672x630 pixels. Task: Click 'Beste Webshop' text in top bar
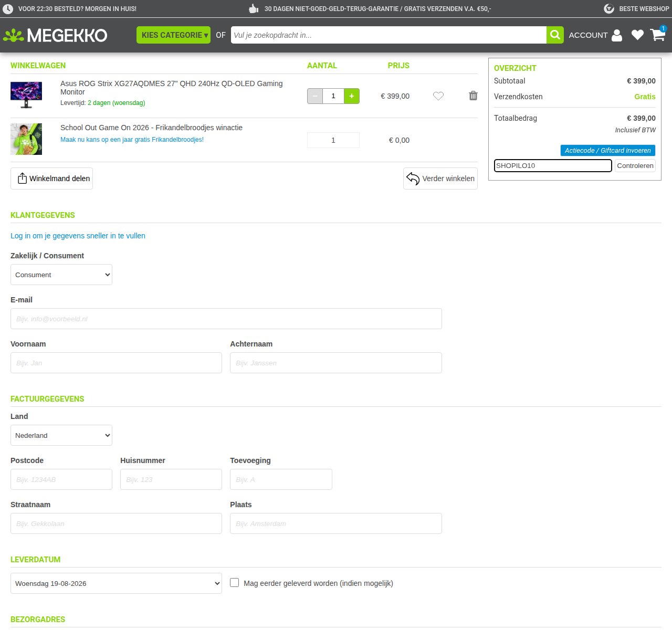pyautogui.click(x=644, y=9)
